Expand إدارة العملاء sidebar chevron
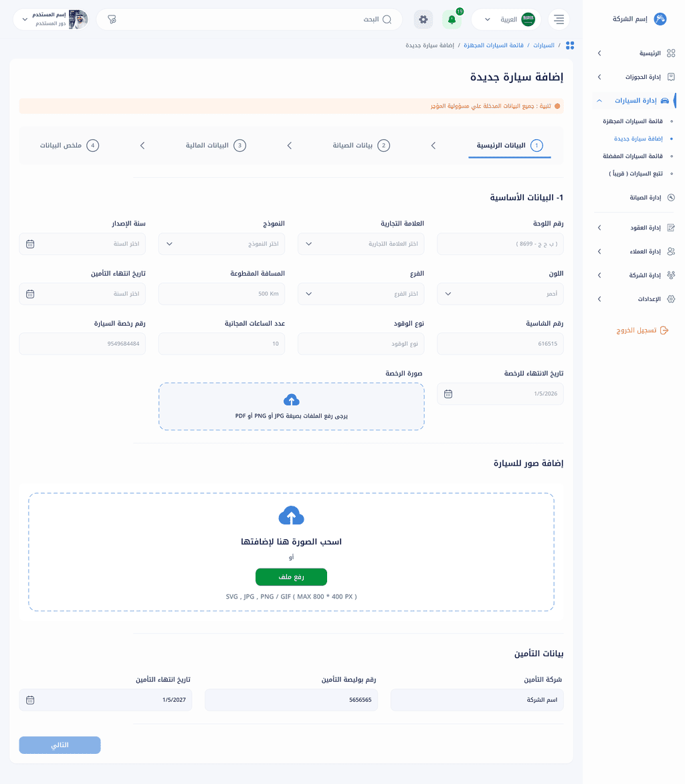Screen dimensions: 685x784 pyautogui.click(x=599, y=252)
